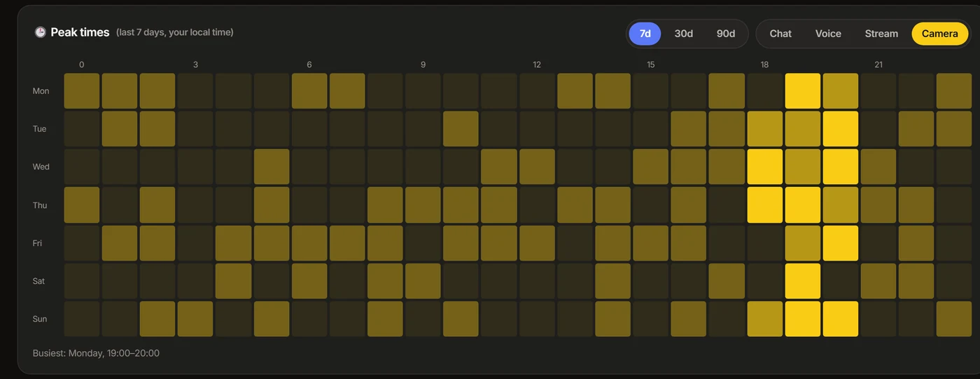This screenshot has height=379, width=980.
Task: Click the hour 15 column label
Action: point(651,64)
